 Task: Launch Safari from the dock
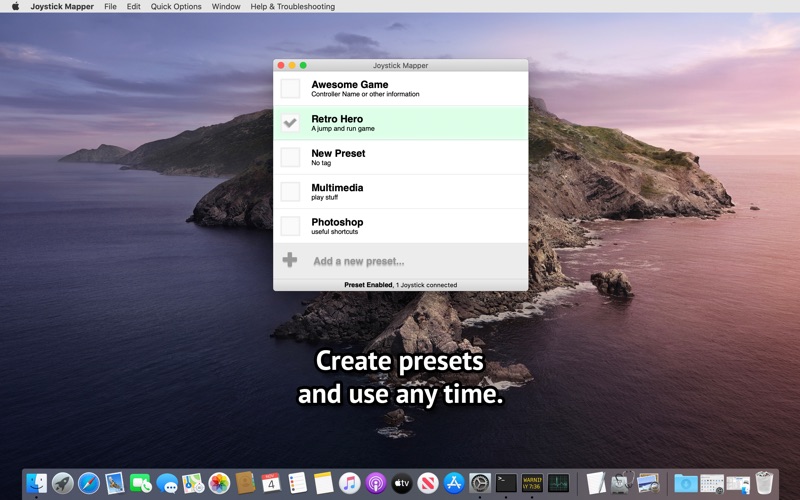click(x=89, y=483)
